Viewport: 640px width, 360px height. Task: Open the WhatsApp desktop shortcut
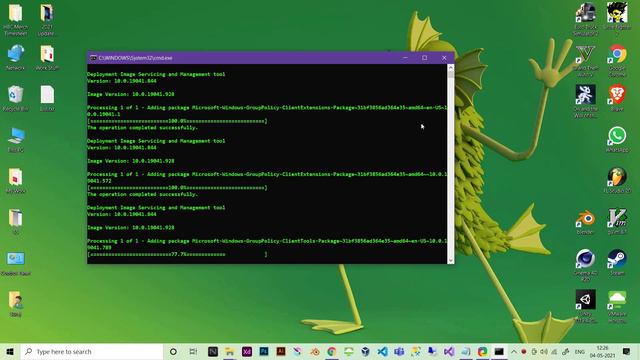[x=617, y=139]
